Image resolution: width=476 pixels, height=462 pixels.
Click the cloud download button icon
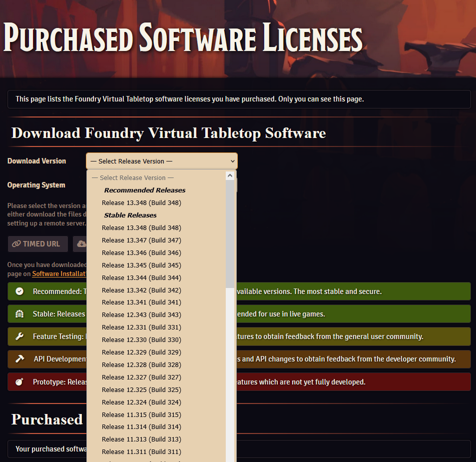click(81, 244)
